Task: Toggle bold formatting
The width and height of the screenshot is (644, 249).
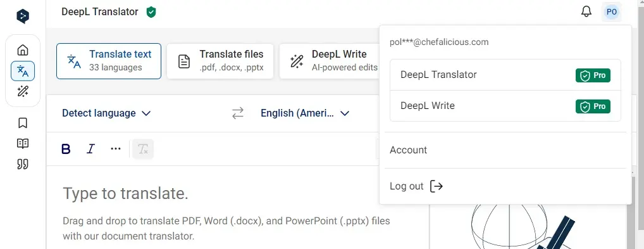Action: pos(66,149)
